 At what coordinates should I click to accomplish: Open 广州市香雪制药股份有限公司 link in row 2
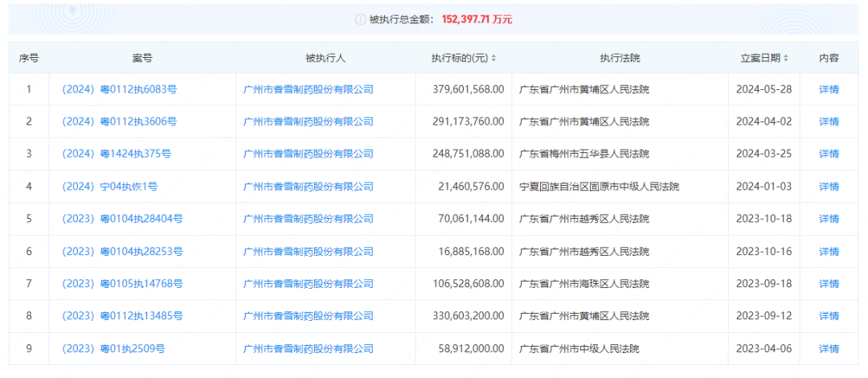pyautogui.click(x=309, y=121)
